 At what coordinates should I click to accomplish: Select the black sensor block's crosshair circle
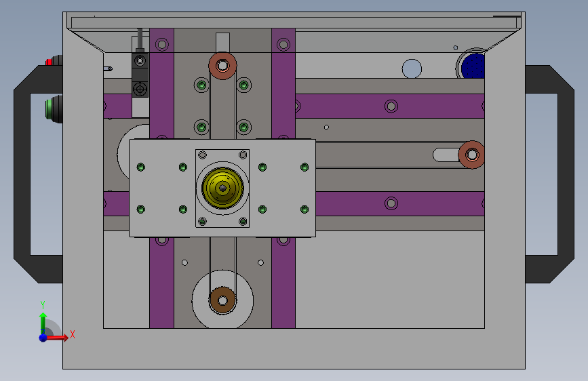click(x=140, y=89)
